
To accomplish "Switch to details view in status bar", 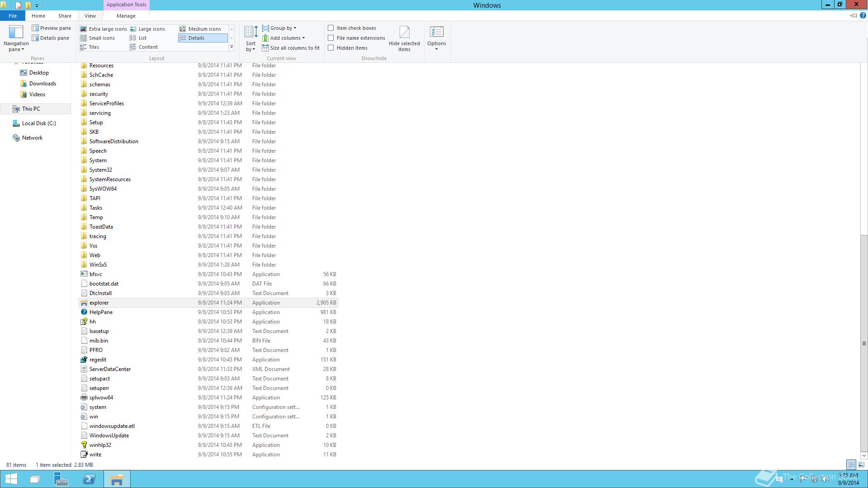I will [851, 465].
